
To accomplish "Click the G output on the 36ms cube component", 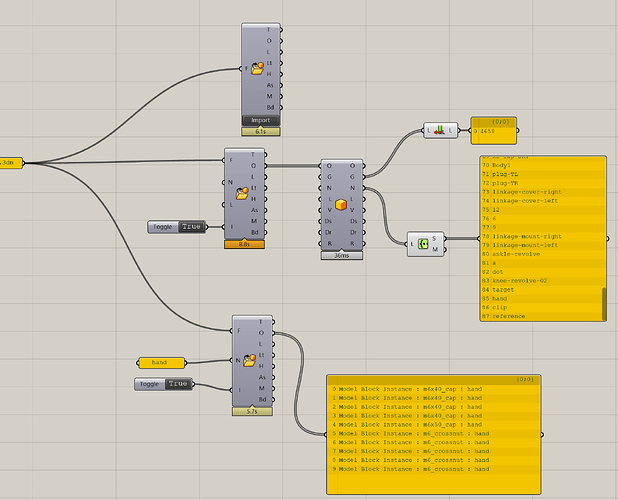I will pyautogui.click(x=352, y=177).
